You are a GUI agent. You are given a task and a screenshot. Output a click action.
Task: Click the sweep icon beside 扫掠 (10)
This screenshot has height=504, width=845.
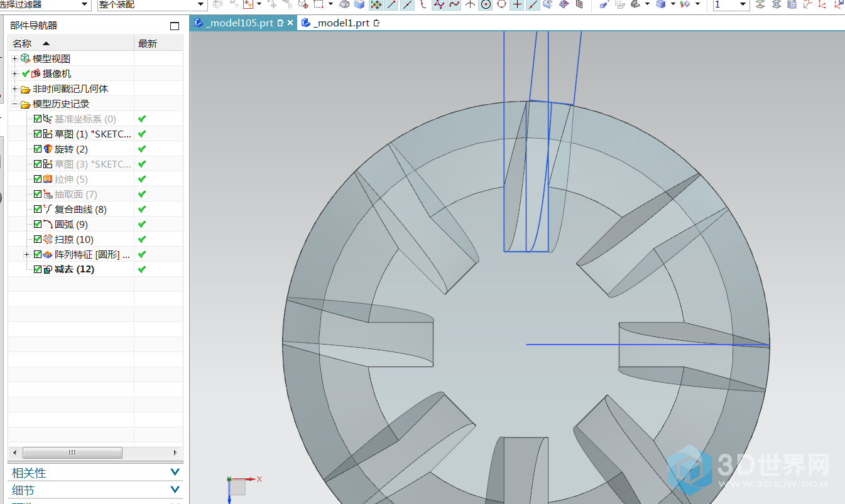[48, 239]
